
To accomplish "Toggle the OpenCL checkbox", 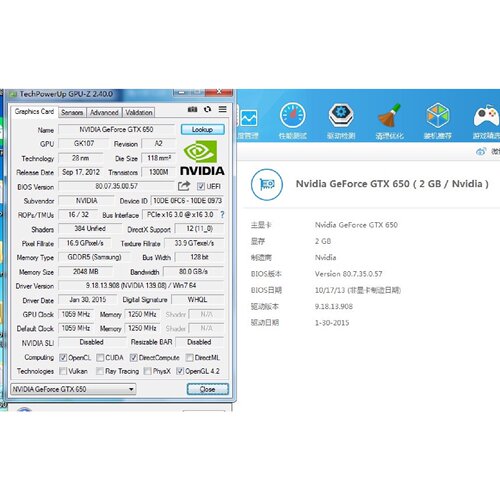I will point(63,358).
